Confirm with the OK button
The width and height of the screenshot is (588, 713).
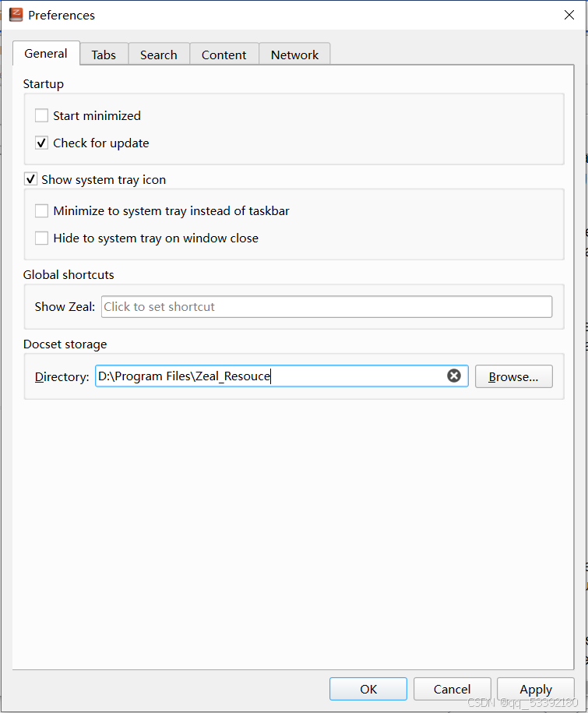368,689
